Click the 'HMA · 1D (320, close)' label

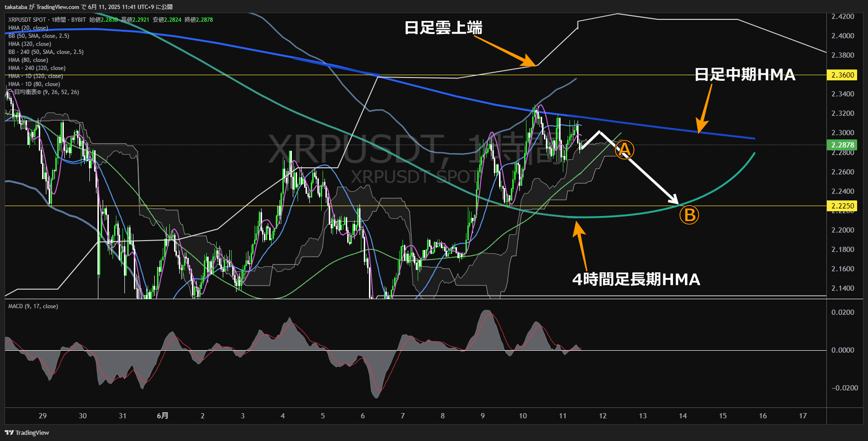[35, 76]
